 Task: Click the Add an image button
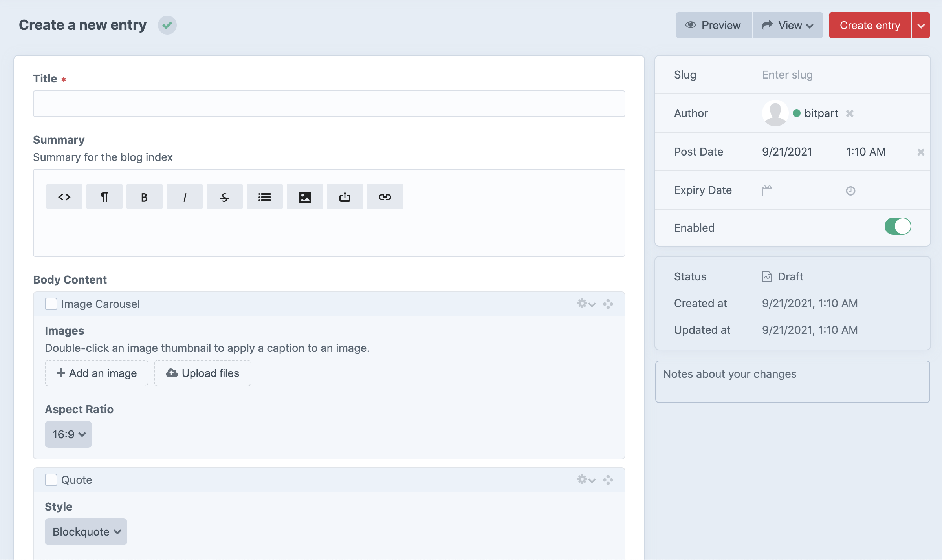(x=97, y=373)
